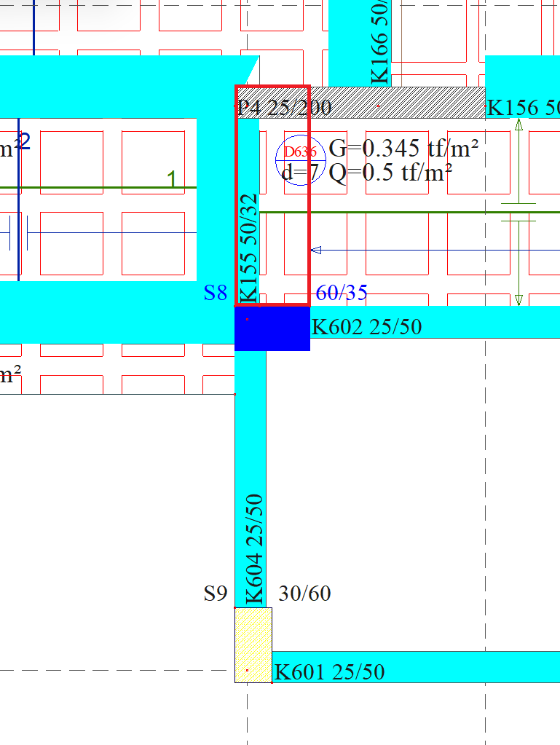Click the K601 25/50 beam label
Image resolution: width=560 pixels, height=745 pixels.
tap(329, 671)
